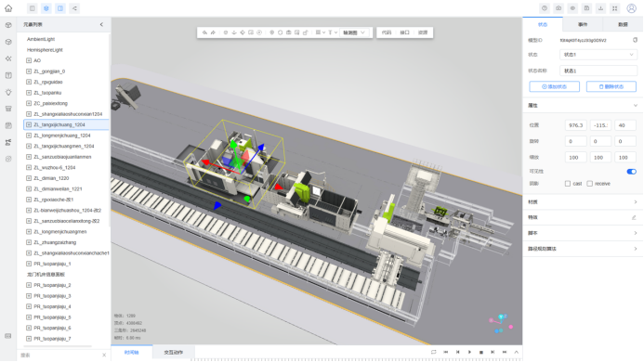The width and height of the screenshot is (644, 362).
Task: Undo using the viewport toolbar arrow
Action: (x=204, y=32)
